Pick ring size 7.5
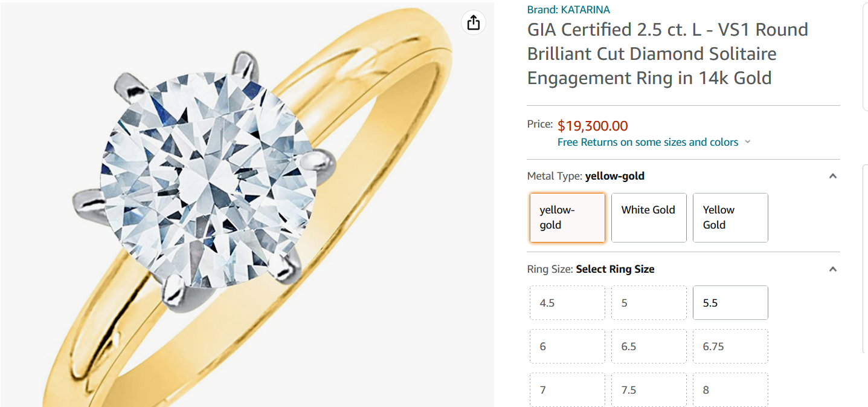 pyautogui.click(x=649, y=390)
